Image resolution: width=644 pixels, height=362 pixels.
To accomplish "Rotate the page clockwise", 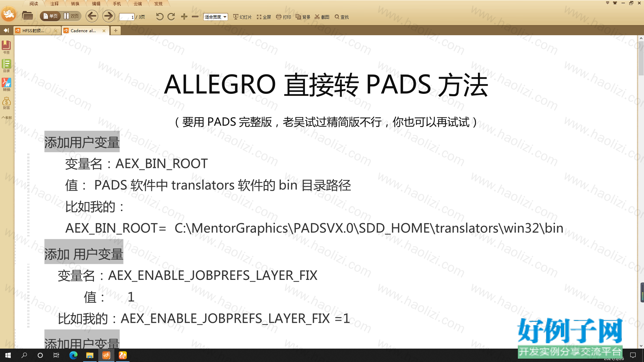I will (171, 16).
